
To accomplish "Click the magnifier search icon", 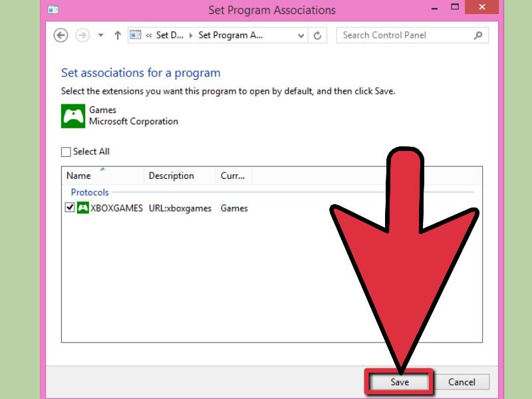I will (478, 35).
